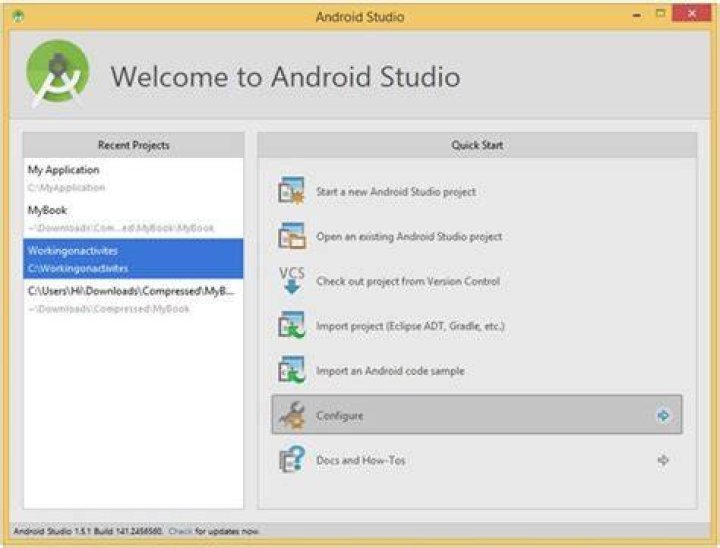
Task: Expand Configure submenu arrow
Action: (663, 415)
